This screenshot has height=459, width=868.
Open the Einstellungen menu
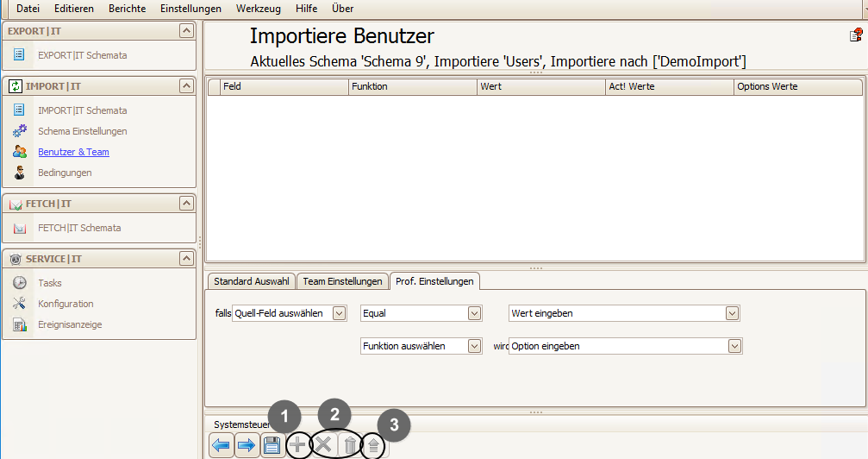pos(190,9)
